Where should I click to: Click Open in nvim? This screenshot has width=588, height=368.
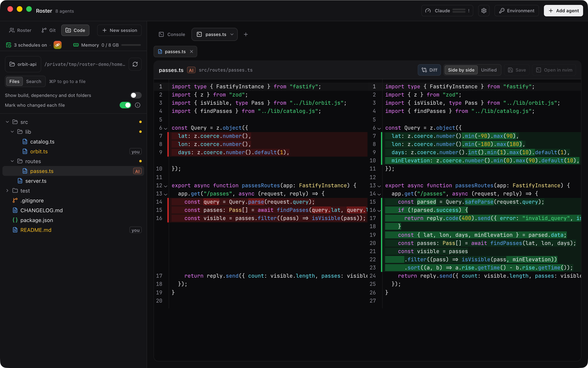[x=554, y=70]
